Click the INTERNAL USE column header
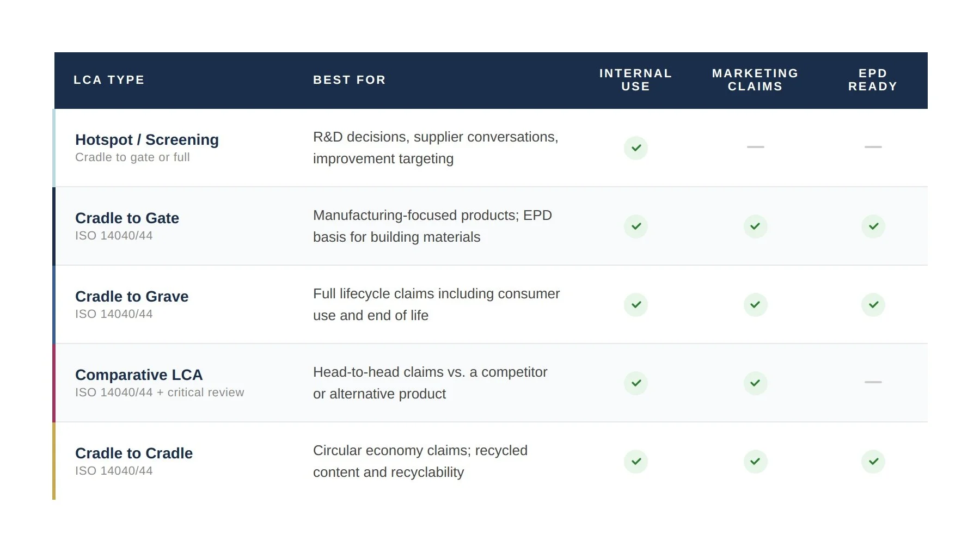 coord(635,80)
